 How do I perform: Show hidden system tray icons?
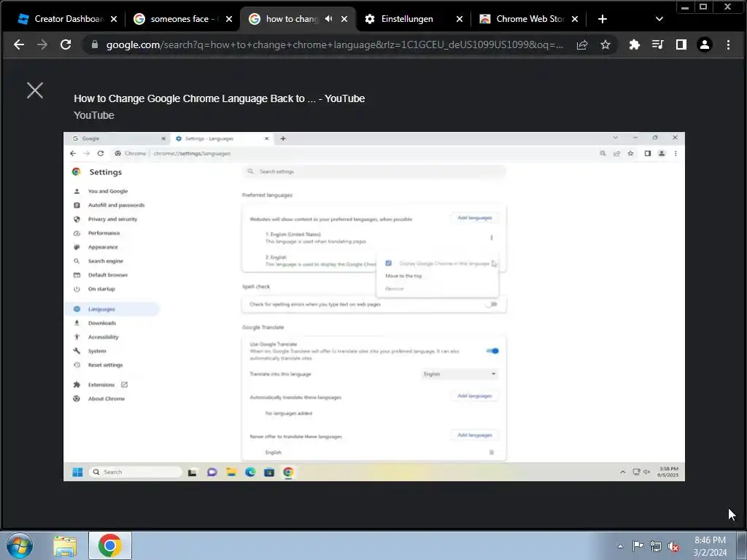coord(620,546)
